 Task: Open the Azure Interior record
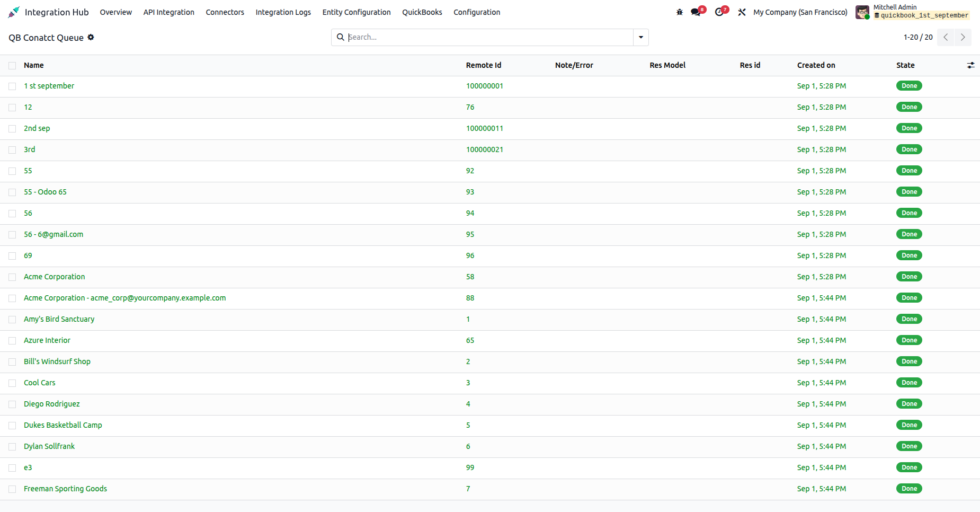pos(47,340)
